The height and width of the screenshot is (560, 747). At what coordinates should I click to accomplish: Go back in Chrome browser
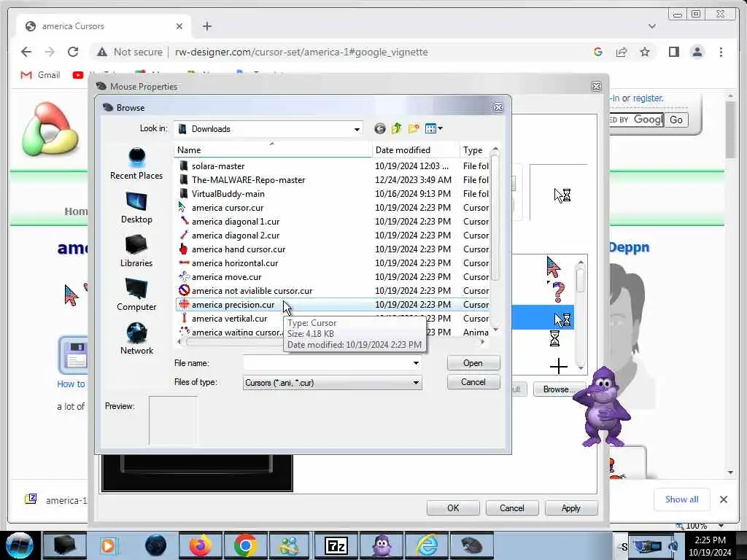coord(26,52)
